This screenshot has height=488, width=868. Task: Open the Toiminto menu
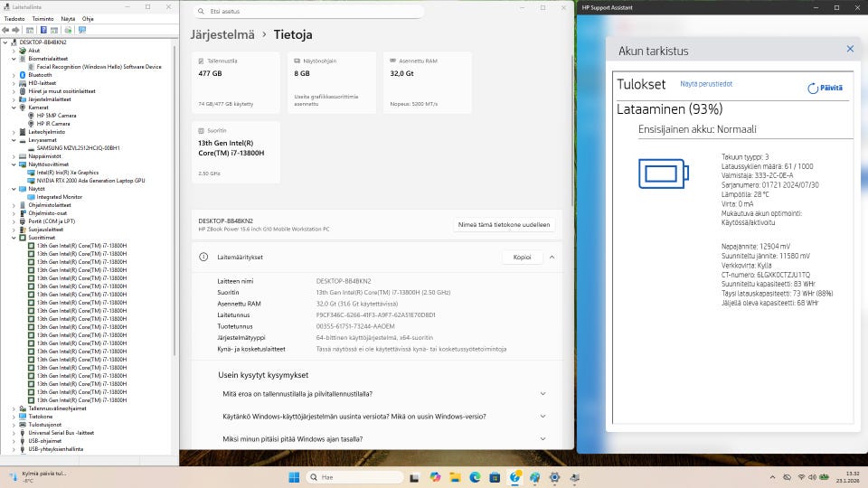(42, 19)
